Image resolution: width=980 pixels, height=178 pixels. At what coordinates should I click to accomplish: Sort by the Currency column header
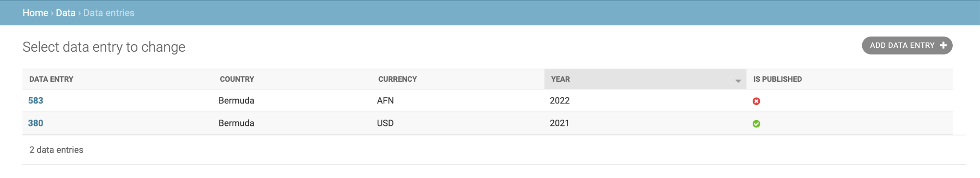pyautogui.click(x=397, y=79)
